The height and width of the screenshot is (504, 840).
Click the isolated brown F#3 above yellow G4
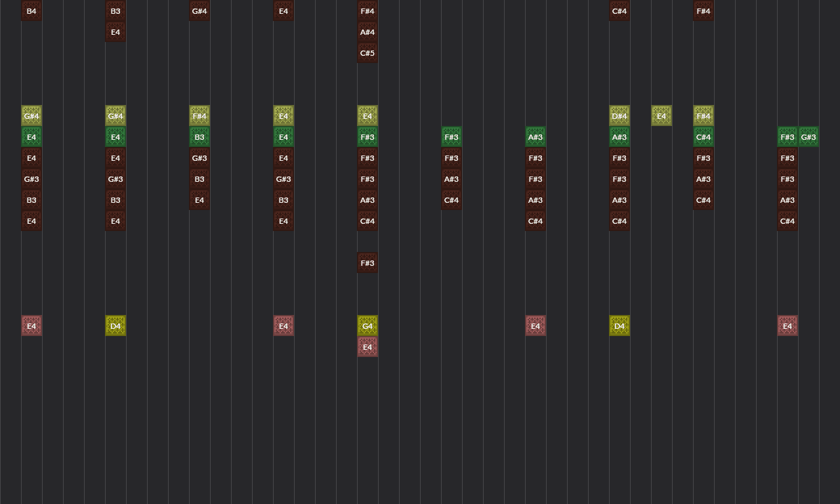367,262
